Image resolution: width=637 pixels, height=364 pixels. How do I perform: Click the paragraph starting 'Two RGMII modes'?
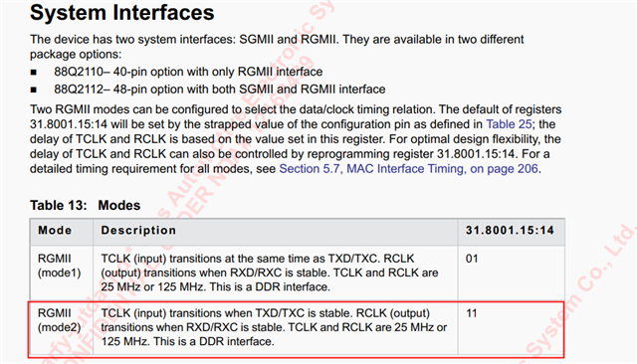(296, 139)
